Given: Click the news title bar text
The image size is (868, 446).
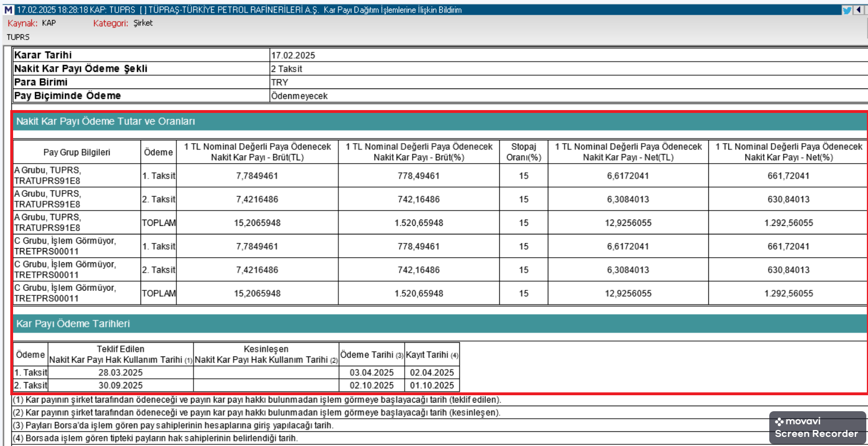Looking at the screenshot, I should pos(240,10).
